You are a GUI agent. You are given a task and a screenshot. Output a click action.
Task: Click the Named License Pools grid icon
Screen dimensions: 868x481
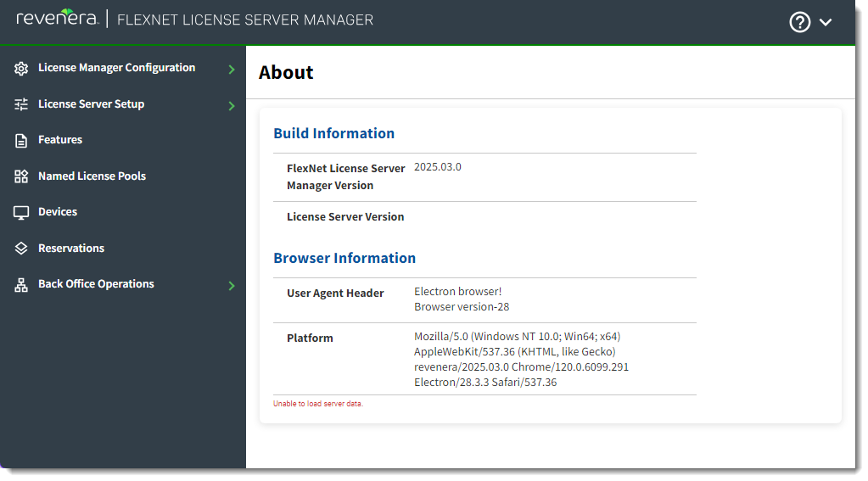(x=21, y=176)
